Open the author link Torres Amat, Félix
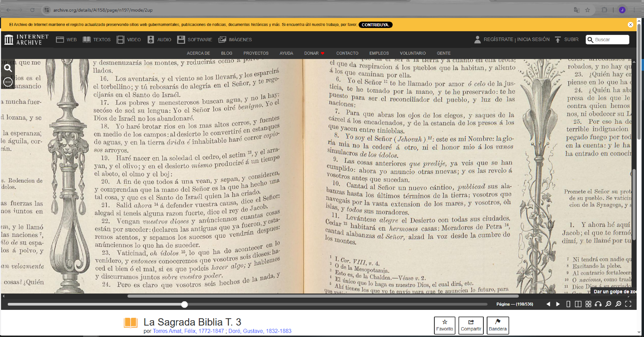This screenshot has height=337, width=644. pyautogui.click(x=188, y=331)
